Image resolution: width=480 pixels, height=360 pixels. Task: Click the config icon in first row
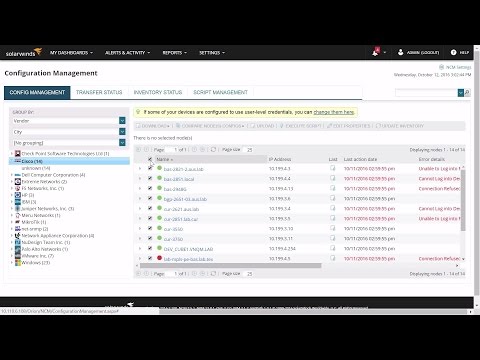[333, 168]
